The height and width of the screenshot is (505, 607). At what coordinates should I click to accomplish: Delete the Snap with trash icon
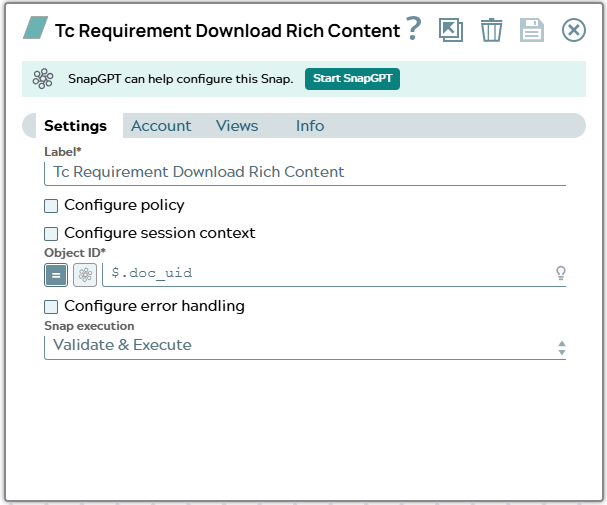tap(491, 30)
